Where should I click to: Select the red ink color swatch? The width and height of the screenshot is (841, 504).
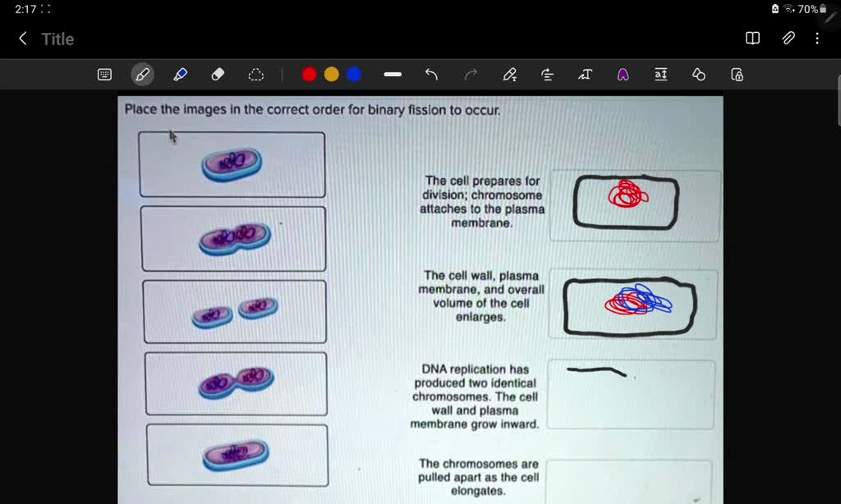tap(309, 74)
